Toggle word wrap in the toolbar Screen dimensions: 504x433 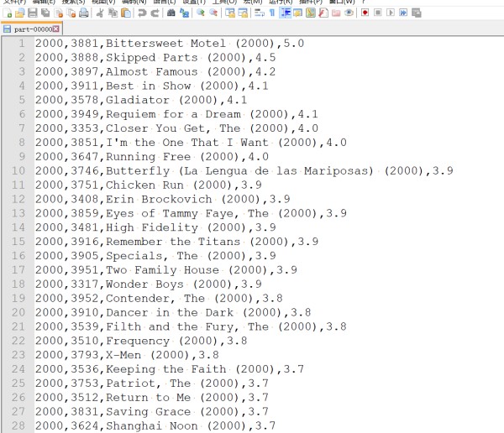[x=259, y=13]
